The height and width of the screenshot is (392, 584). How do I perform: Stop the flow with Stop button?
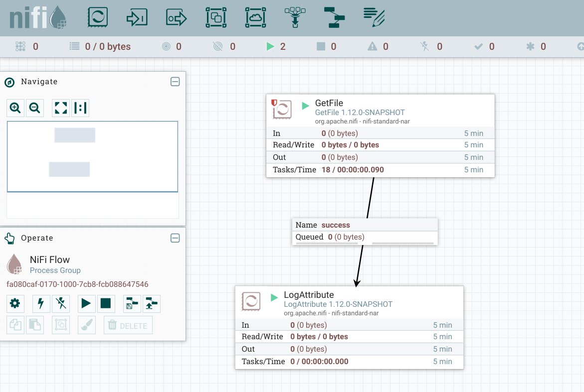coord(106,303)
